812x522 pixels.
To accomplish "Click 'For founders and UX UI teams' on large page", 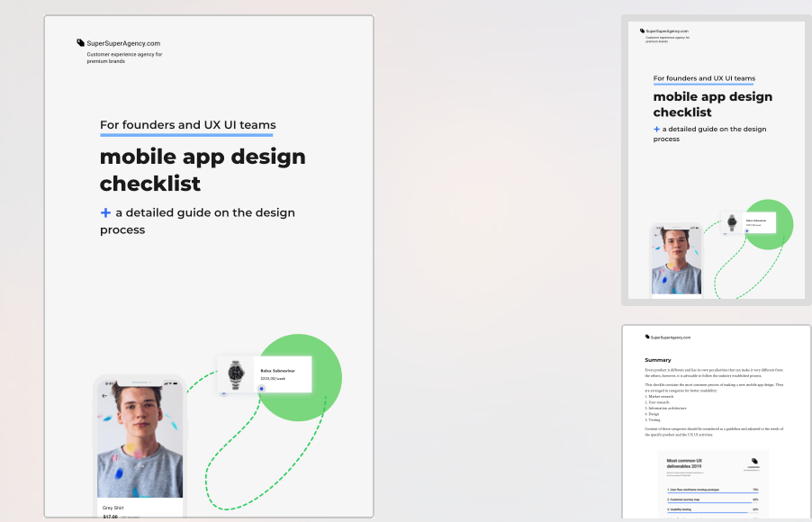I will pos(187,125).
